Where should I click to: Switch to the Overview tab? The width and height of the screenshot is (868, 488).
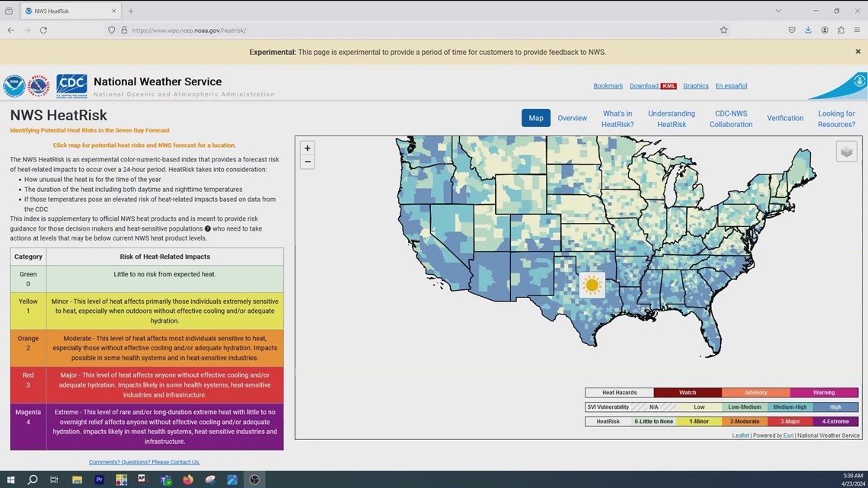point(572,118)
